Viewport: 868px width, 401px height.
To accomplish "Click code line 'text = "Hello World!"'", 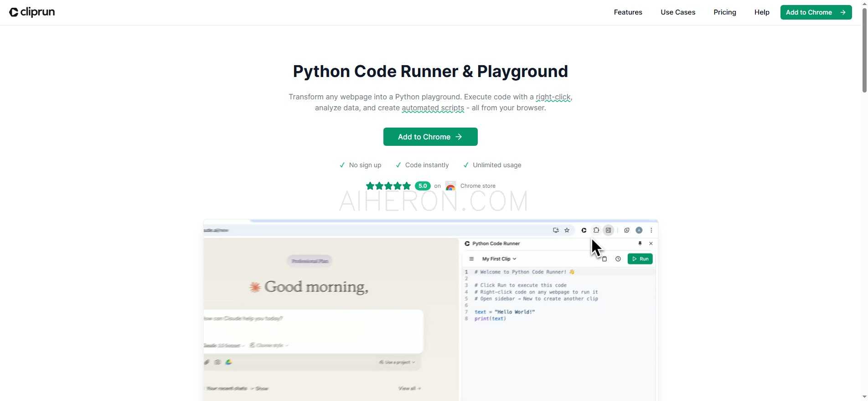I will coord(505,312).
